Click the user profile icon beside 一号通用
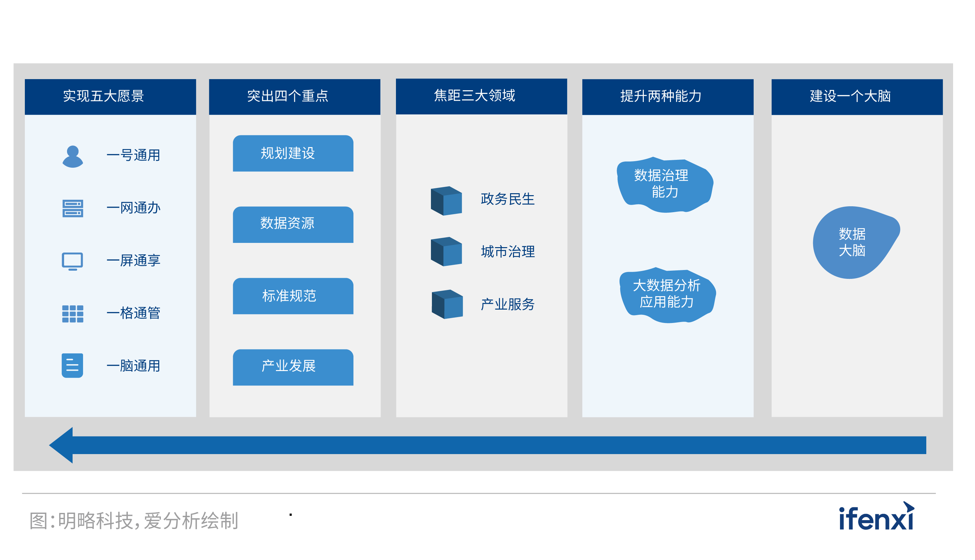This screenshot has width=975, height=560. tap(73, 157)
